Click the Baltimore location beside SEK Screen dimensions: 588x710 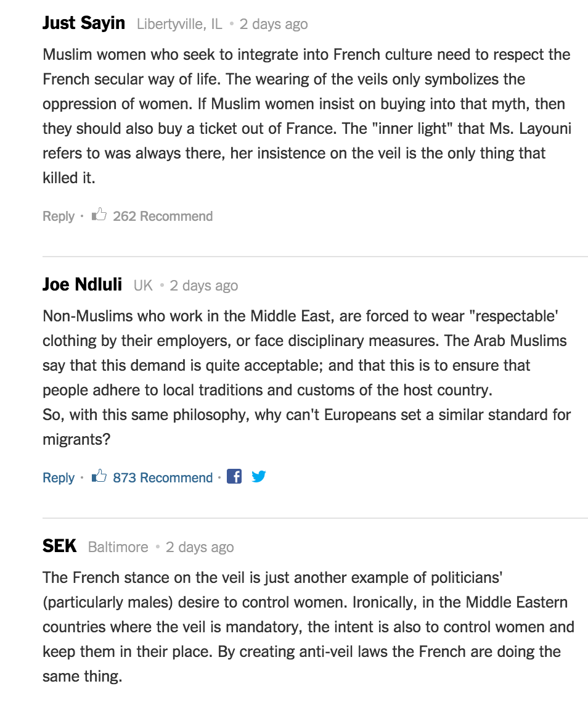[118, 548]
